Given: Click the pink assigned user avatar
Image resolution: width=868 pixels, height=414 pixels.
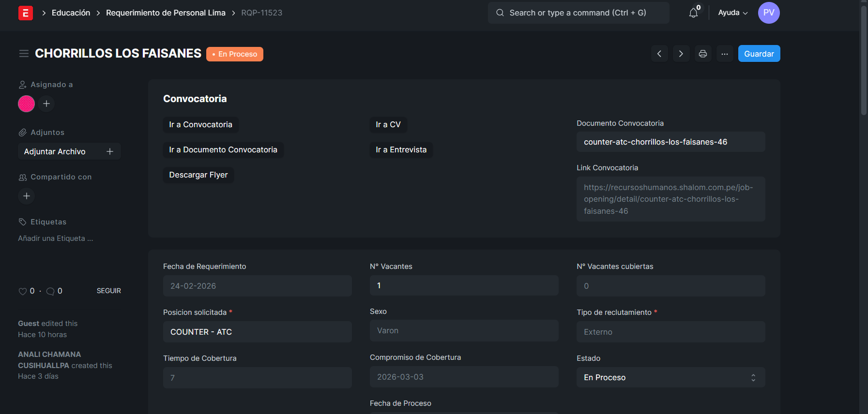Looking at the screenshot, I should [26, 103].
